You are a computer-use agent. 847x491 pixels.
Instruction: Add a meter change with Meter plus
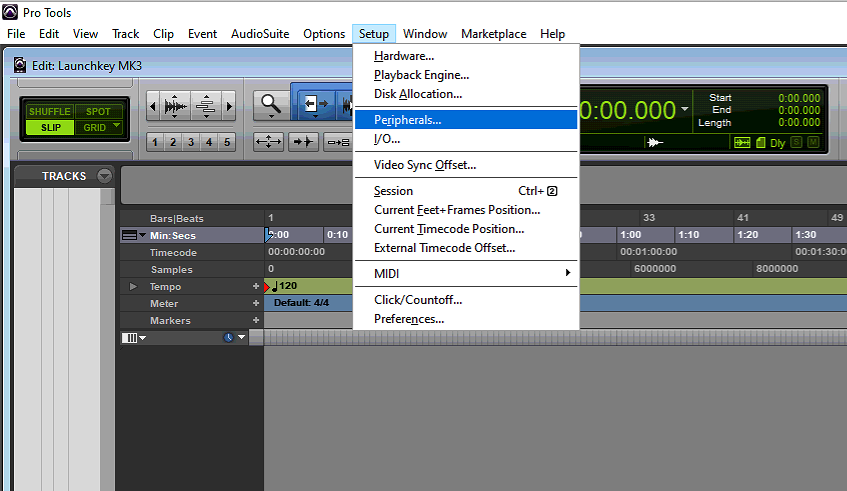256,303
